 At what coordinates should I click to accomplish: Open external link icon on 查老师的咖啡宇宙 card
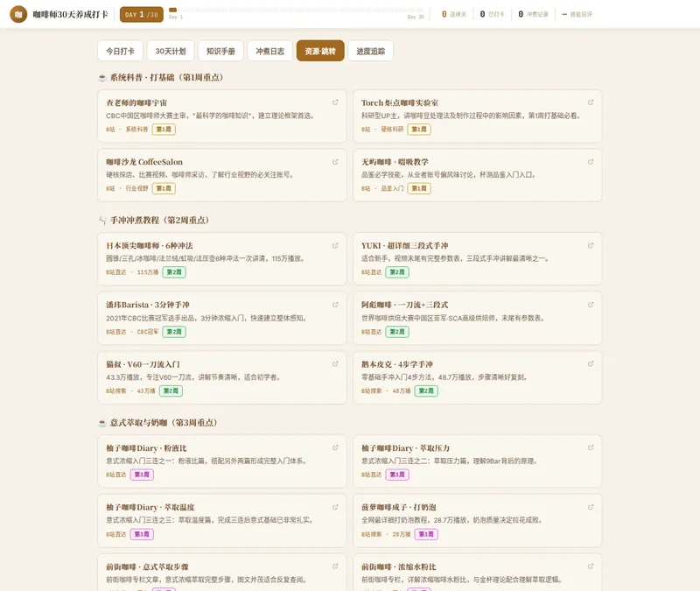(x=335, y=102)
